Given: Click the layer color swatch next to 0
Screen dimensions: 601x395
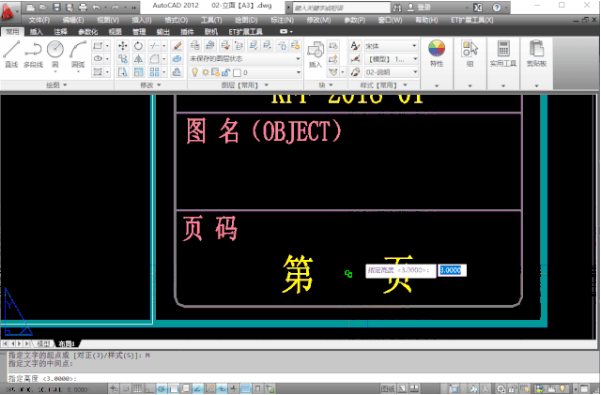Looking at the screenshot, I should point(237,72).
